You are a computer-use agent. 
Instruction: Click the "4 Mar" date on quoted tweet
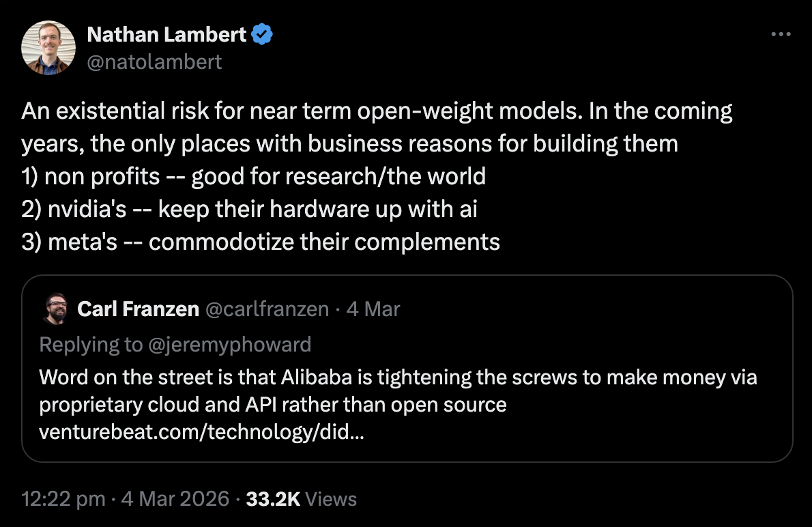point(373,309)
